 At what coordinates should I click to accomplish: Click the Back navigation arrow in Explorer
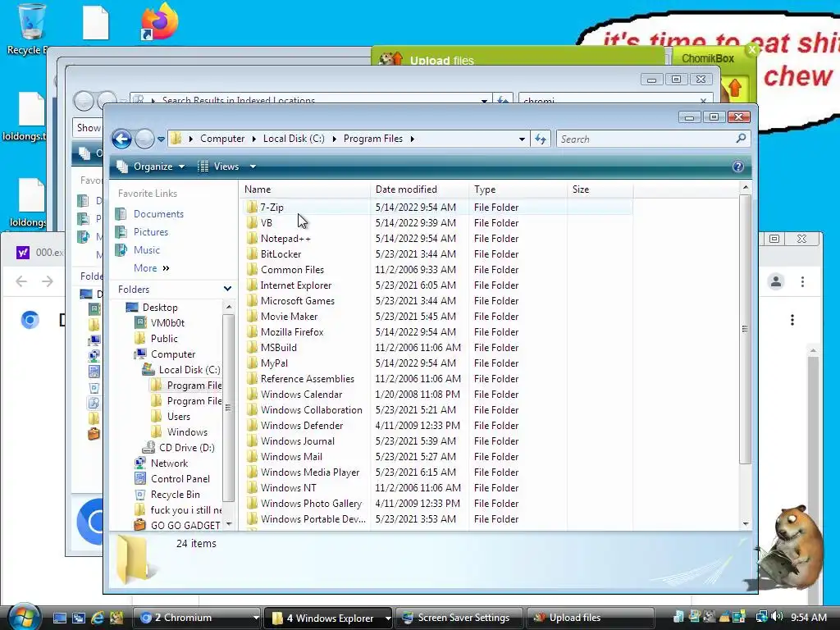pyautogui.click(x=122, y=139)
